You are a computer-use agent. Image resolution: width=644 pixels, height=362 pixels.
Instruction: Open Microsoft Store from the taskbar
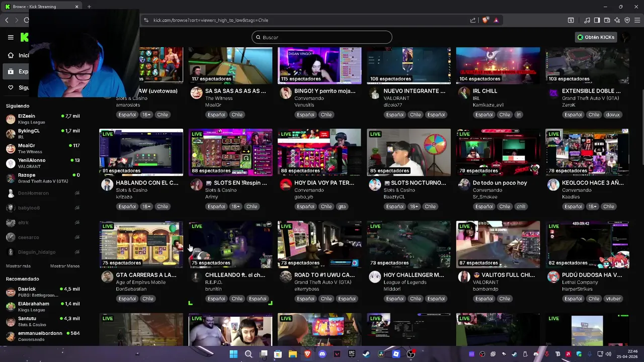click(x=278, y=354)
